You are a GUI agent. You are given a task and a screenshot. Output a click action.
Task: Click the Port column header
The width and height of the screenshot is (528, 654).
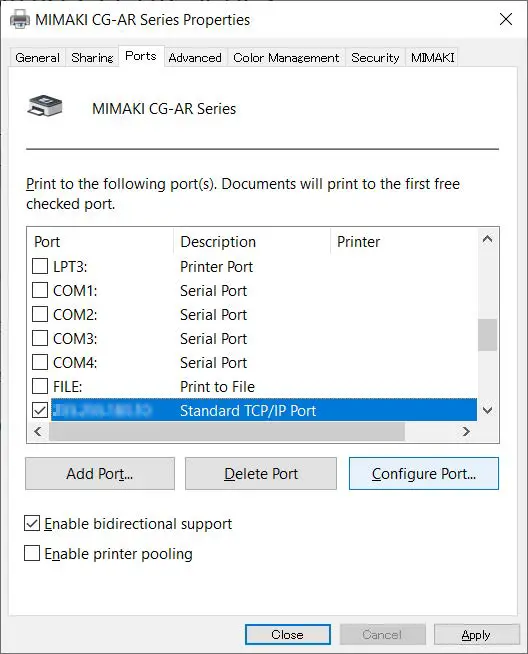point(100,241)
